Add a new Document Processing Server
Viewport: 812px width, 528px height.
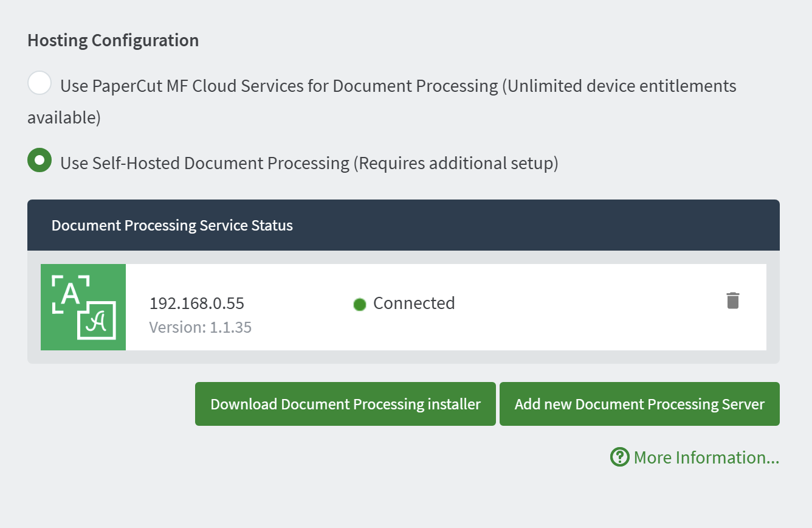[x=639, y=404]
